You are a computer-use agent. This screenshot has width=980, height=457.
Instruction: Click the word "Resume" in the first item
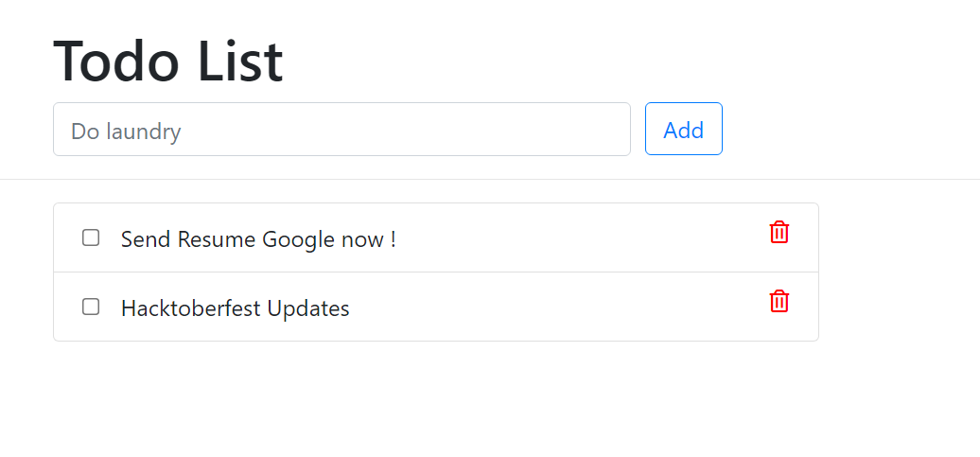click(x=217, y=238)
